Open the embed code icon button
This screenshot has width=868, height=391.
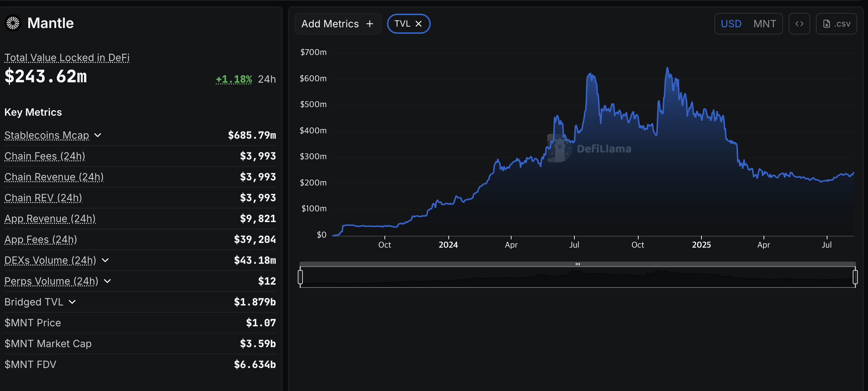click(x=799, y=24)
